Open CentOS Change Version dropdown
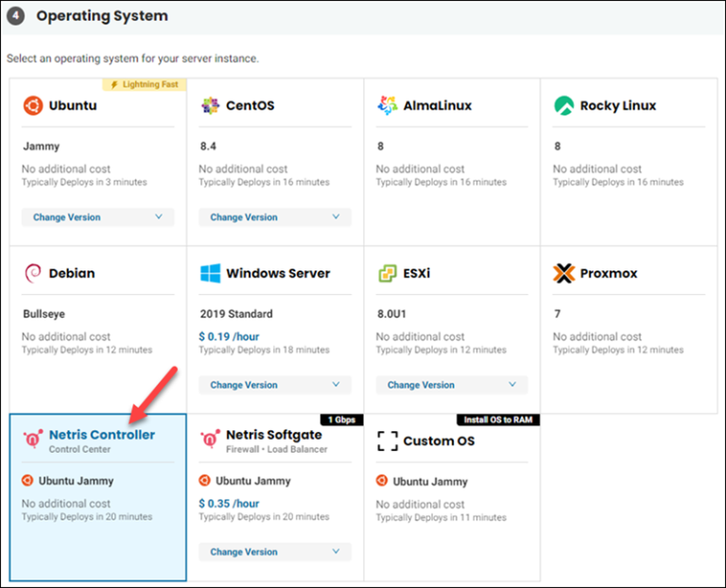 [x=274, y=217]
